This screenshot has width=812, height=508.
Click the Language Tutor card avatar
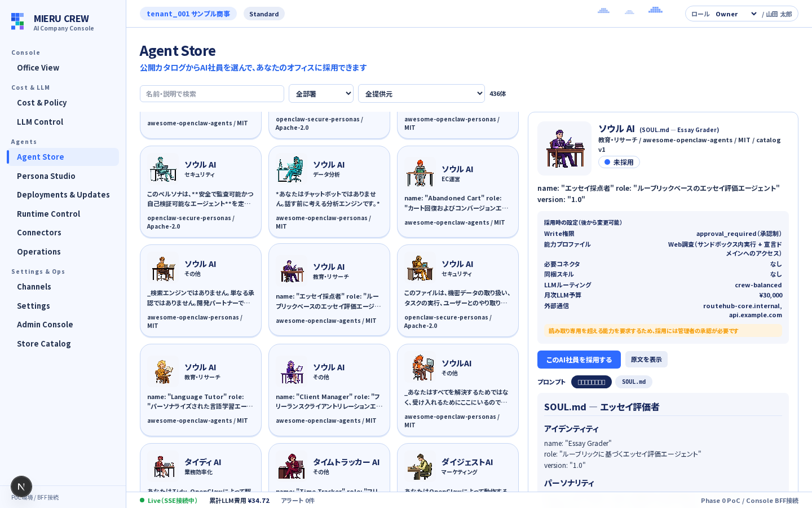point(163,371)
